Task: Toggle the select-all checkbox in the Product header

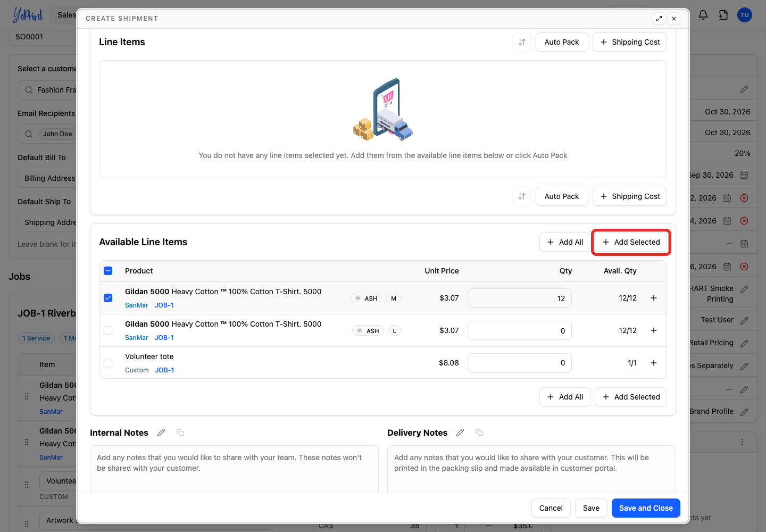Action: pos(108,271)
